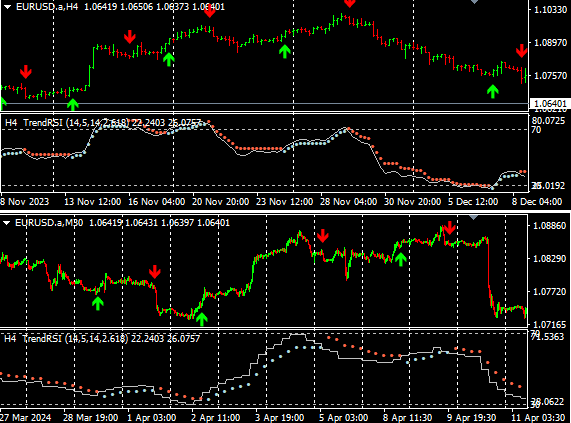This screenshot has width=571, height=423.
Task: Click price scale value 1.08290
Action: point(550,259)
